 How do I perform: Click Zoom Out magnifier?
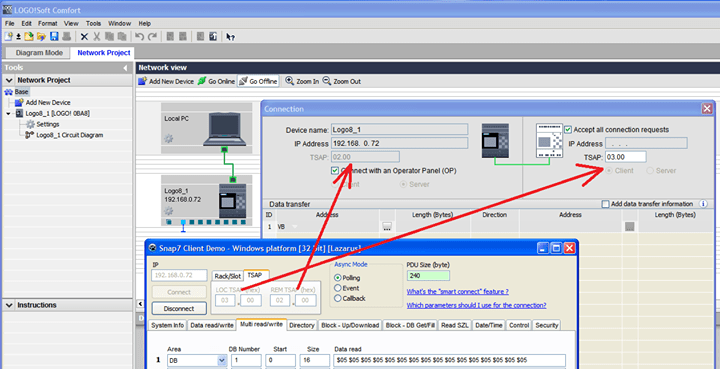tap(341, 81)
